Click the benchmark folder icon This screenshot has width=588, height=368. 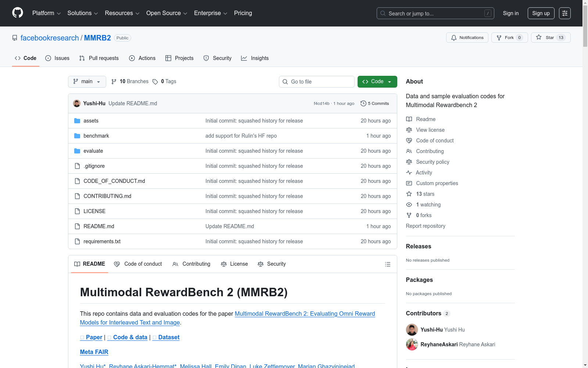point(77,136)
